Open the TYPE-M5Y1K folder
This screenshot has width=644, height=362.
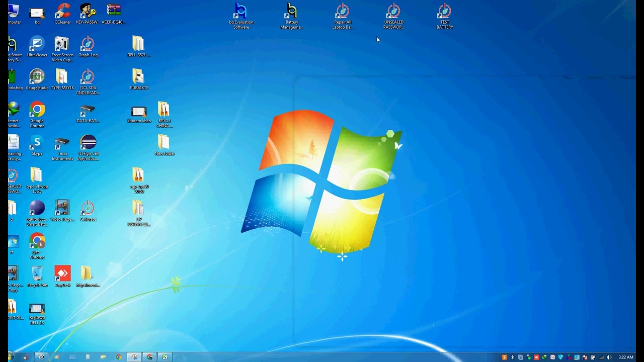click(x=62, y=80)
